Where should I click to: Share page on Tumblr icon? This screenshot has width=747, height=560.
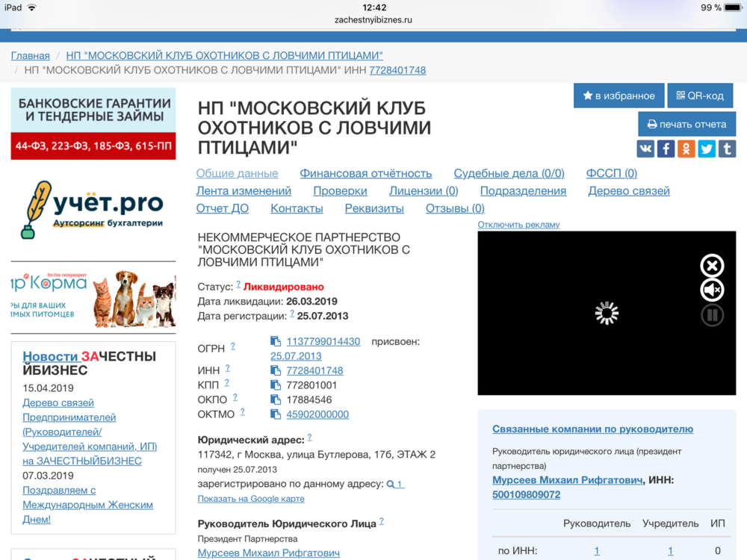pos(727,149)
